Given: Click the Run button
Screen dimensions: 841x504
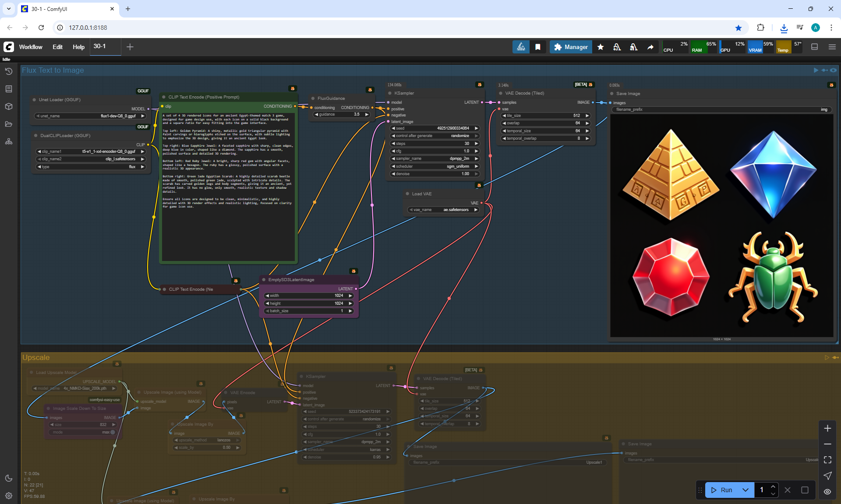Looking at the screenshot, I should 722,490.
